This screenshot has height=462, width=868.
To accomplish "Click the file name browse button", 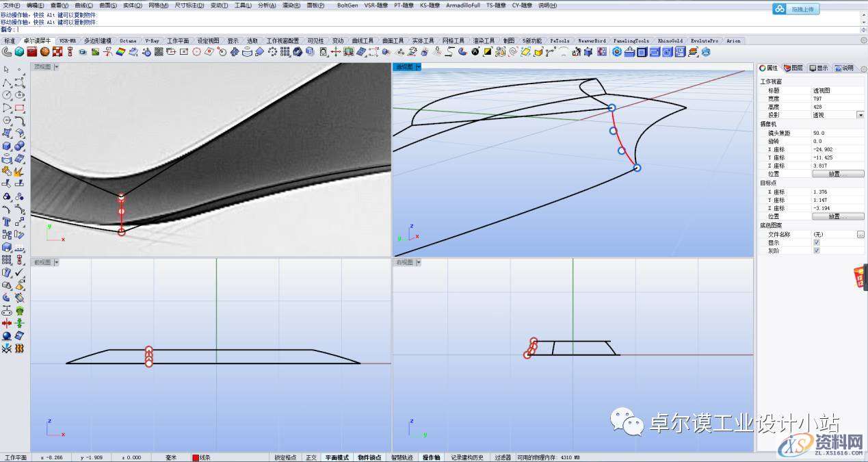I will 860,234.
